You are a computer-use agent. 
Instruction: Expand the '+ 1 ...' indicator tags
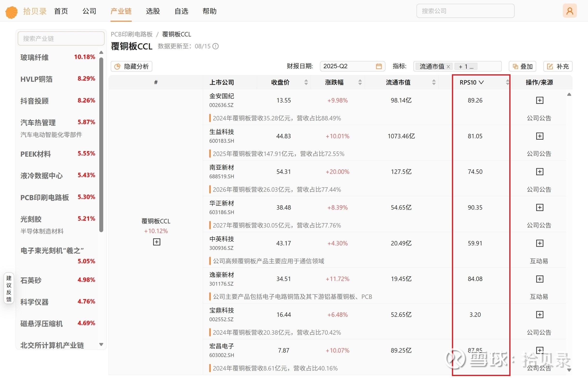[x=466, y=67]
